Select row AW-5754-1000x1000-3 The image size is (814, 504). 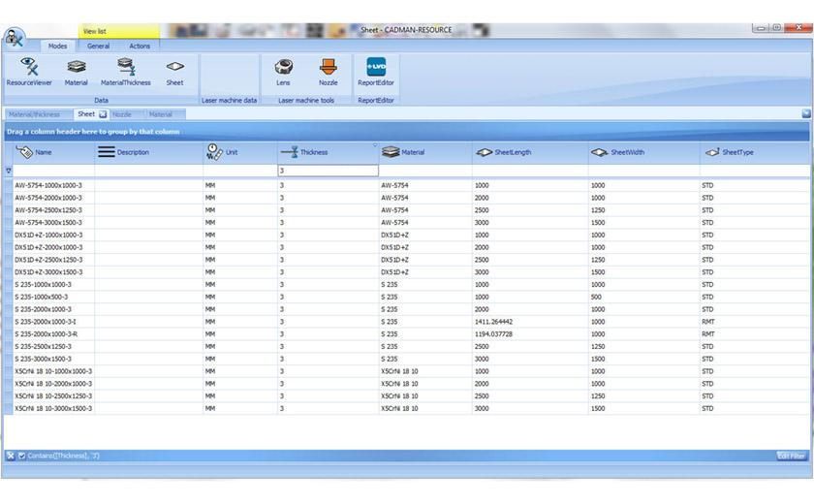[x=407, y=185]
